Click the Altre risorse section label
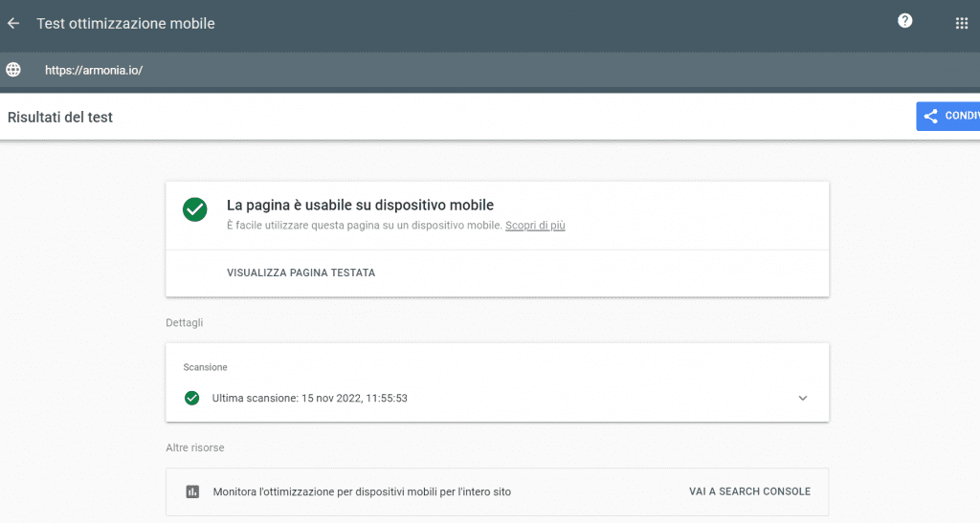980x523 pixels. pyautogui.click(x=194, y=447)
